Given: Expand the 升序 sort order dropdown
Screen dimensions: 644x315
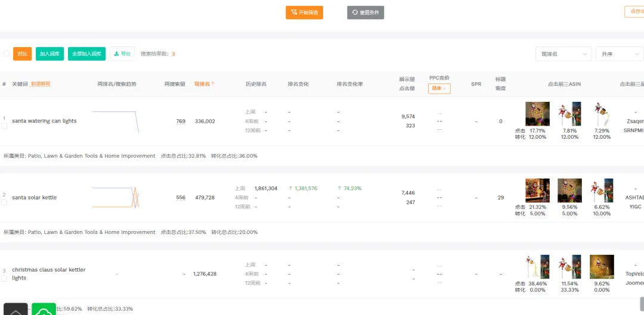Looking at the screenshot, I should click(x=619, y=54).
